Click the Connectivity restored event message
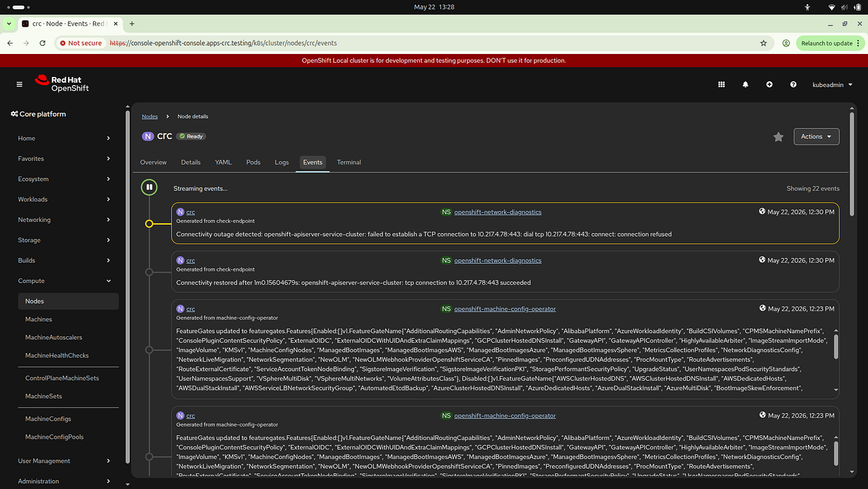Image resolution: width=868 pixels, height=489 pixels. tap(353, 283)
